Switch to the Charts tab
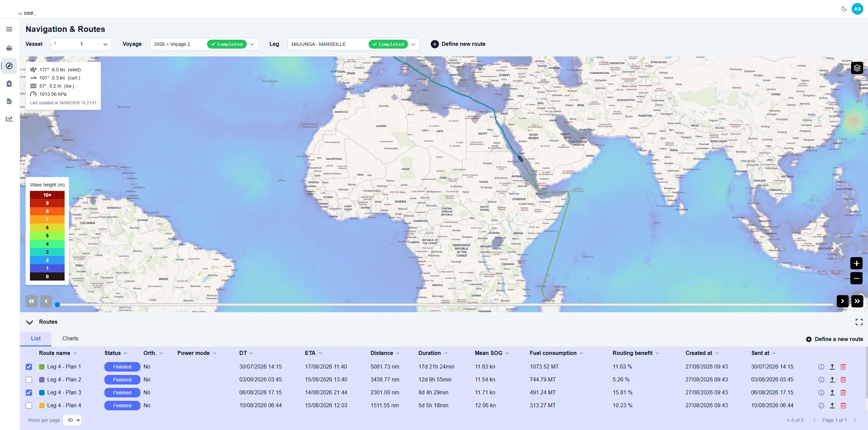Screen dimensions: 868x430 (x=70, y=339)
